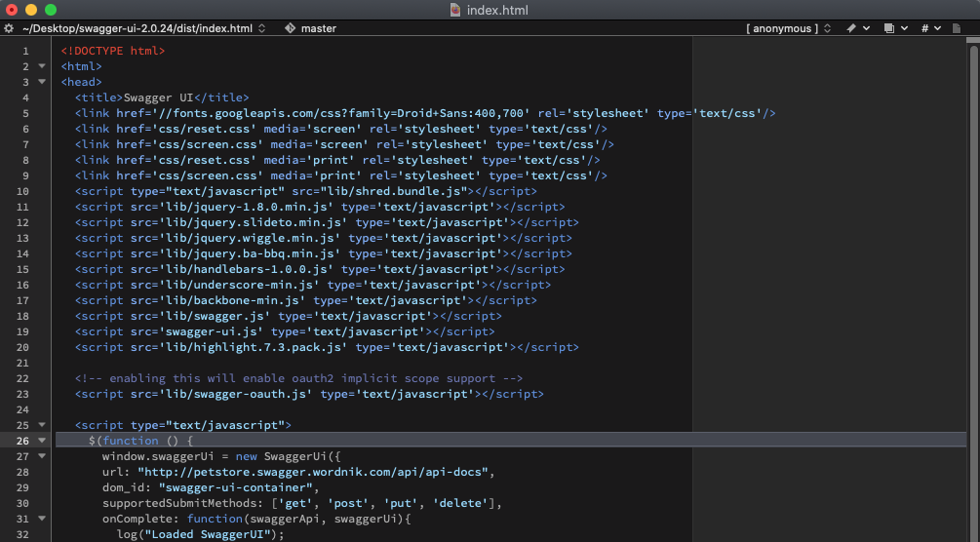Viewport: 980px width, 542px height.
Task: Click 'lib/jquery.slideto.min.js' string
Action: (254, 222)
